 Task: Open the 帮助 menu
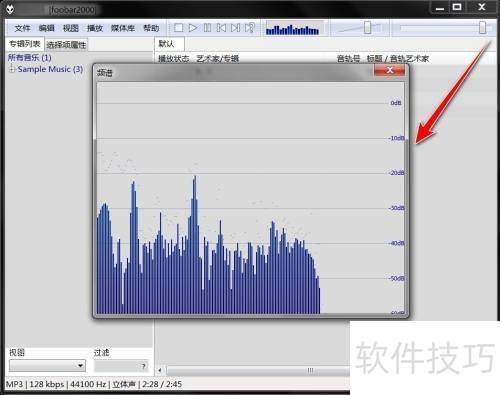click(x=151, y=28)
